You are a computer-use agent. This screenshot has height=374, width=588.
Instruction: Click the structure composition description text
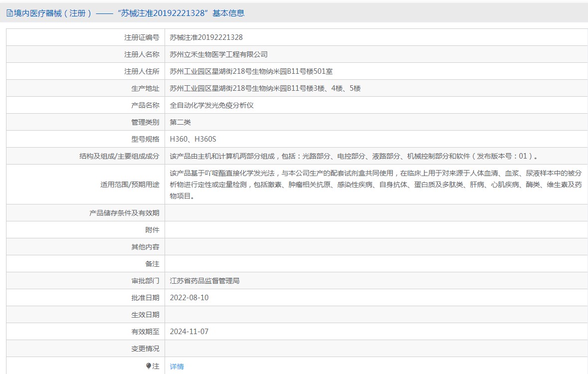(x=355, y=156)
